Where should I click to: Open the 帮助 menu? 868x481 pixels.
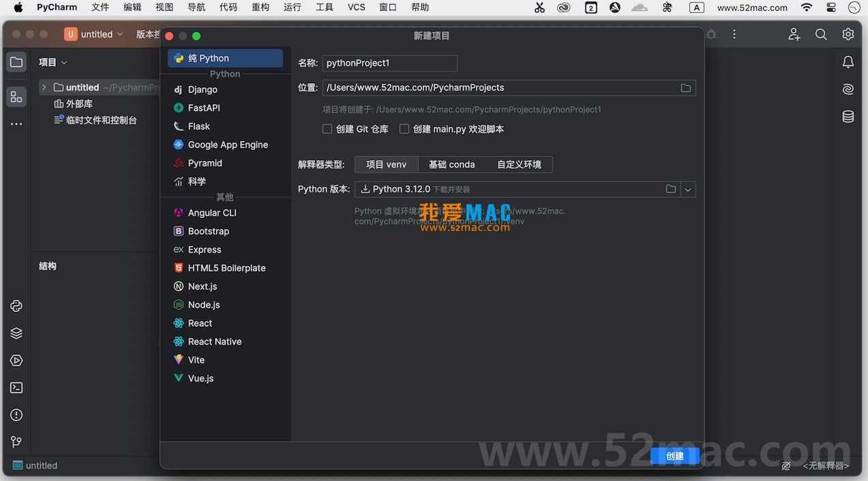coord(421,7)
